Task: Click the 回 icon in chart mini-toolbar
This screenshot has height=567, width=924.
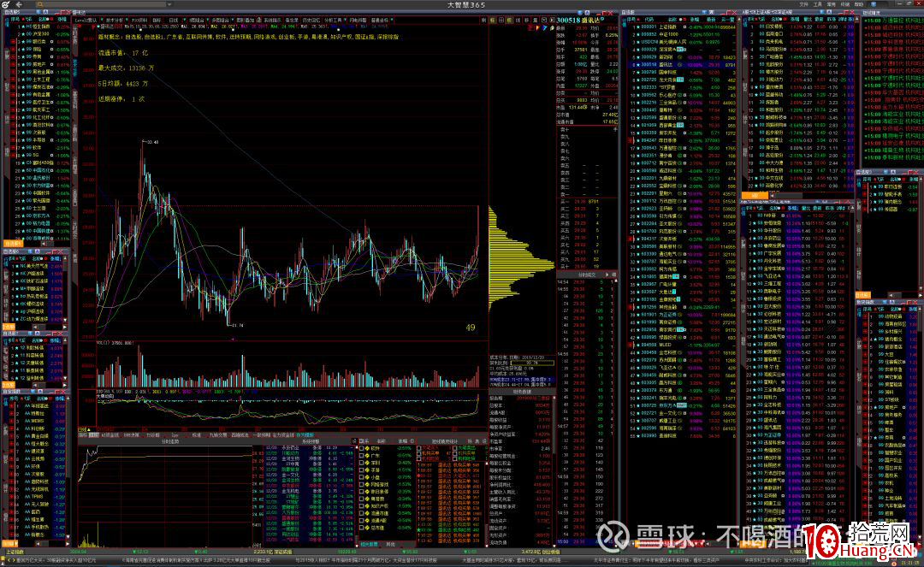Action: (544, 20)
